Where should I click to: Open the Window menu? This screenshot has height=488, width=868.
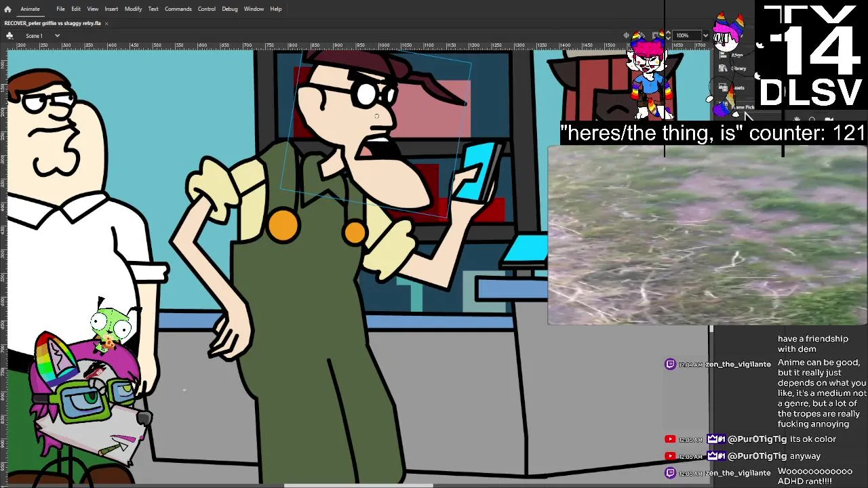(x=254, y=9)
